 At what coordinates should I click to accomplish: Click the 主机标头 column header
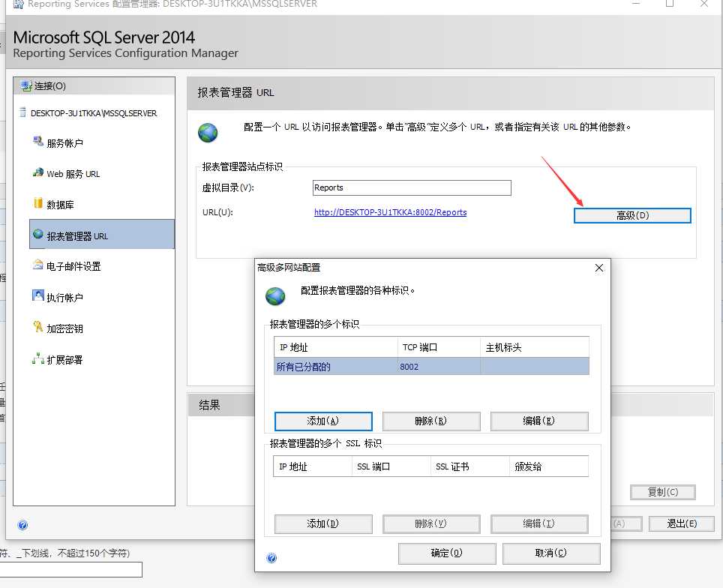[x=535, y=347]
